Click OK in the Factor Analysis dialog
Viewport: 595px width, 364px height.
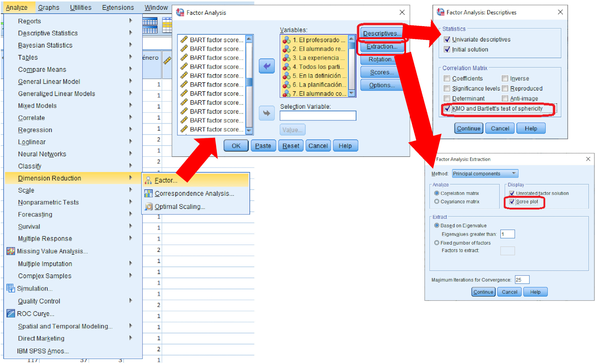pos(236,146)
